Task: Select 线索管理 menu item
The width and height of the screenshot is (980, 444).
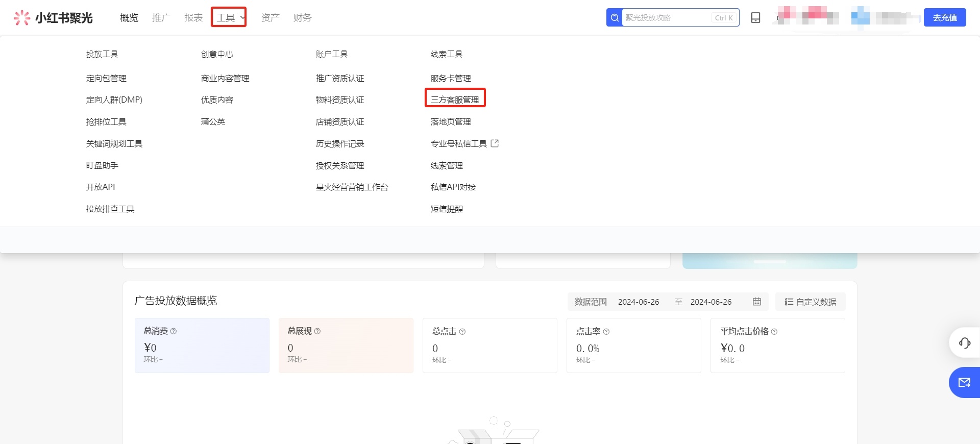Action: (x=447, y=166)
